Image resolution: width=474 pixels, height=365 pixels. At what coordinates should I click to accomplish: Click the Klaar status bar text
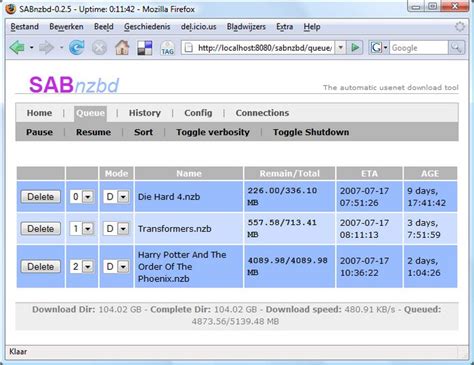pos(18,351)
